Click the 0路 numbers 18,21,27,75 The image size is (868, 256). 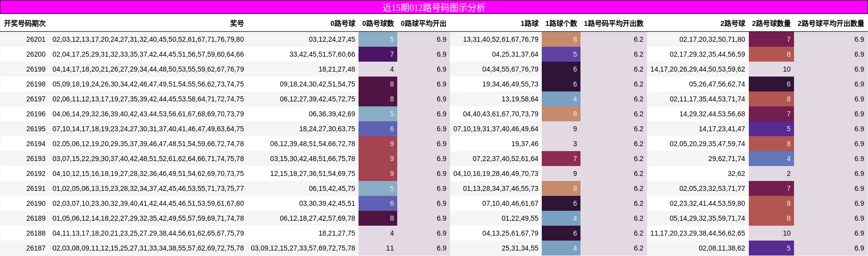pyautogui.click(x=337, y=233)
